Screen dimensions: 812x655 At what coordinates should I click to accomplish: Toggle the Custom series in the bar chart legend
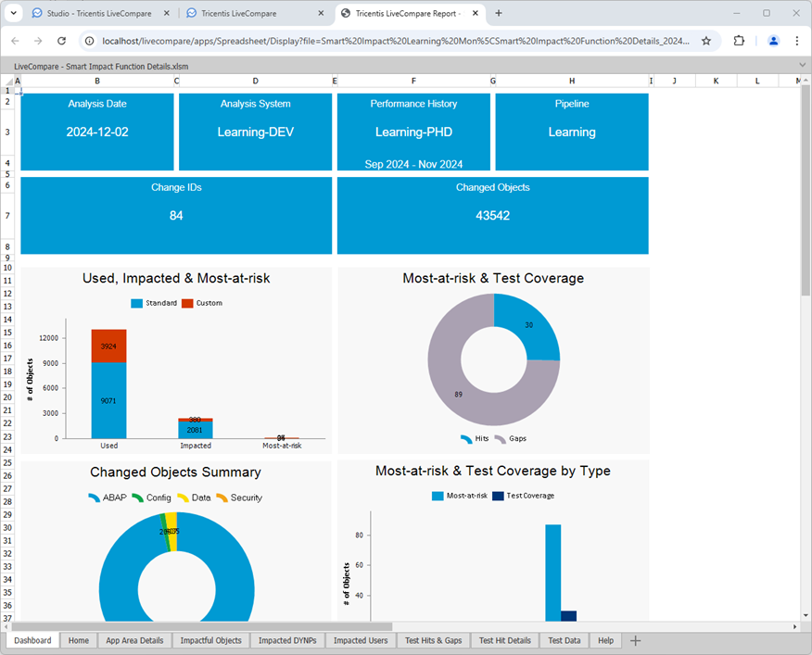202,303
